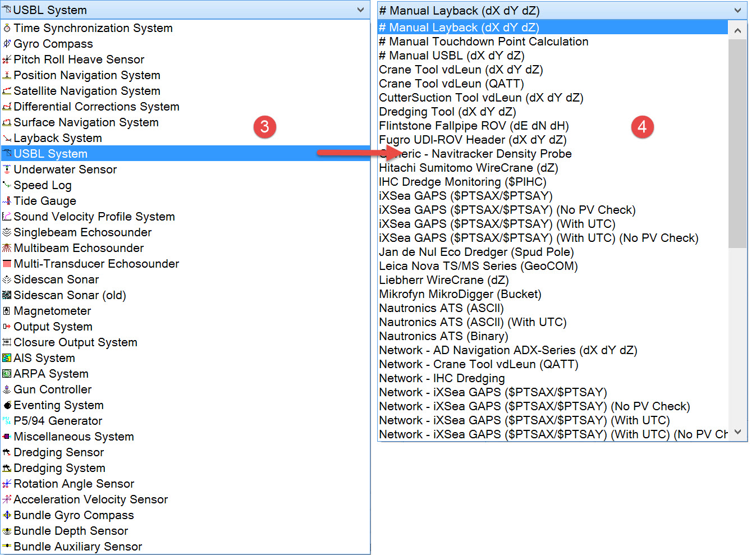The width and height of the screenshot is (756, 555).
Task: Click the Underwater Sensor icon
Action: (x=7, y=169)
